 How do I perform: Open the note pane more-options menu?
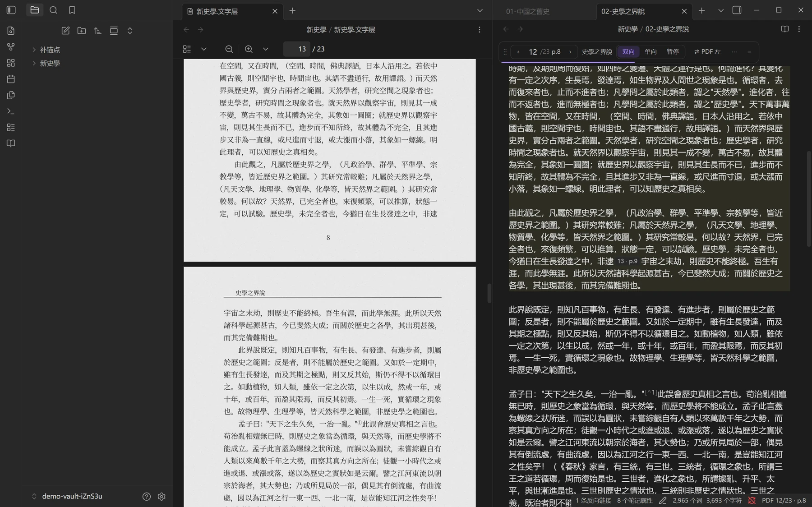(x=799, y=29)
